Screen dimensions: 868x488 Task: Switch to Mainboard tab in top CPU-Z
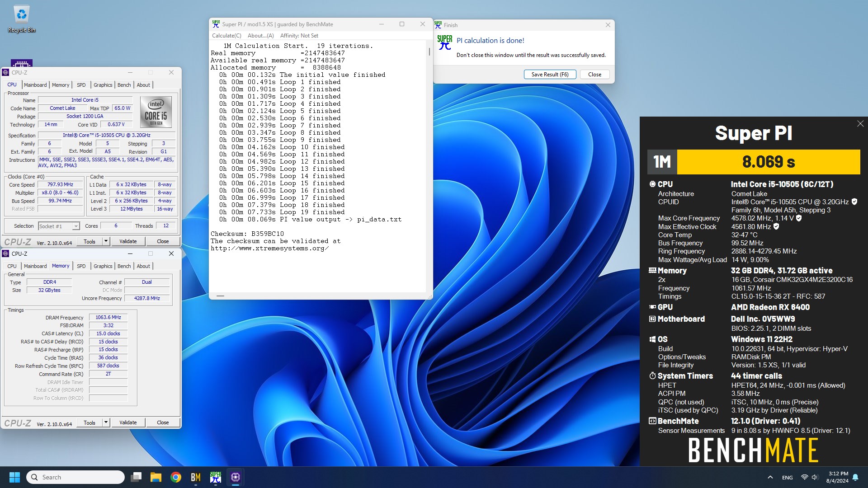pyautogui.click(x=35, y=85)
